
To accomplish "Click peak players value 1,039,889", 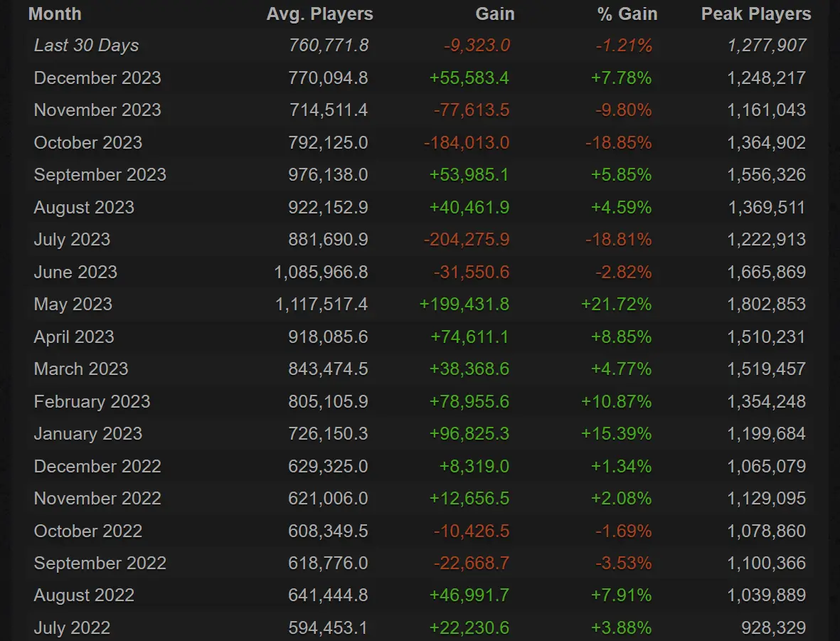I will [766, 595].
